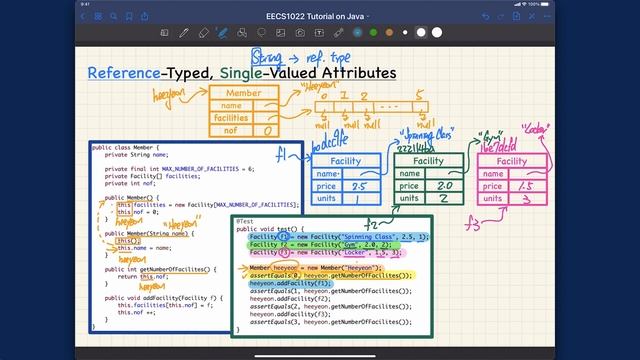
Task: Tap the 'Member' label in the orange diagram
Action: coord(244,93)
